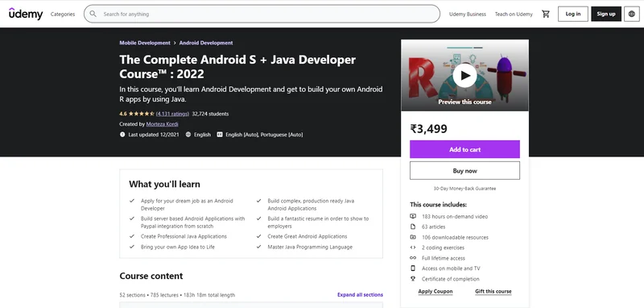This screenshot has width=644, height=308.
Task: Click 106 downloadable resources text
Action: tap(455, 237)
